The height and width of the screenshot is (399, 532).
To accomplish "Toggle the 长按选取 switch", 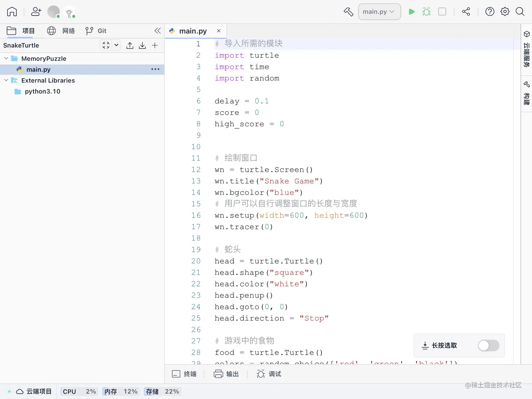I will click(x=489, y=346).
